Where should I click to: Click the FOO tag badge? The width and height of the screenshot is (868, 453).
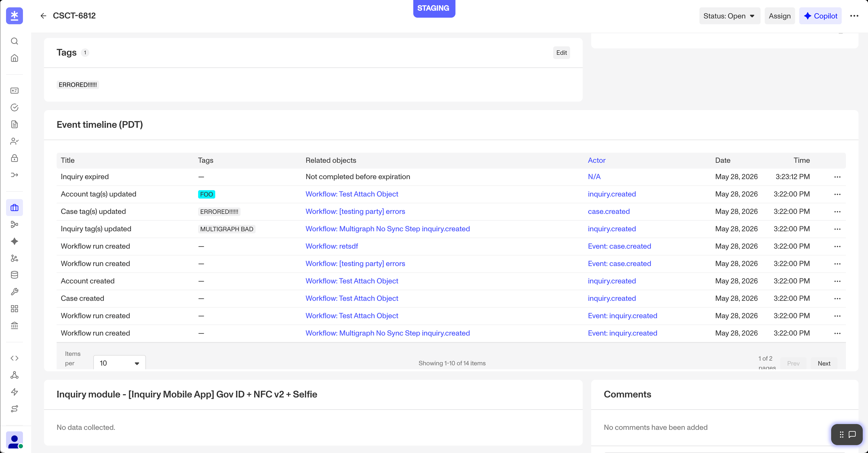[207, 194]
